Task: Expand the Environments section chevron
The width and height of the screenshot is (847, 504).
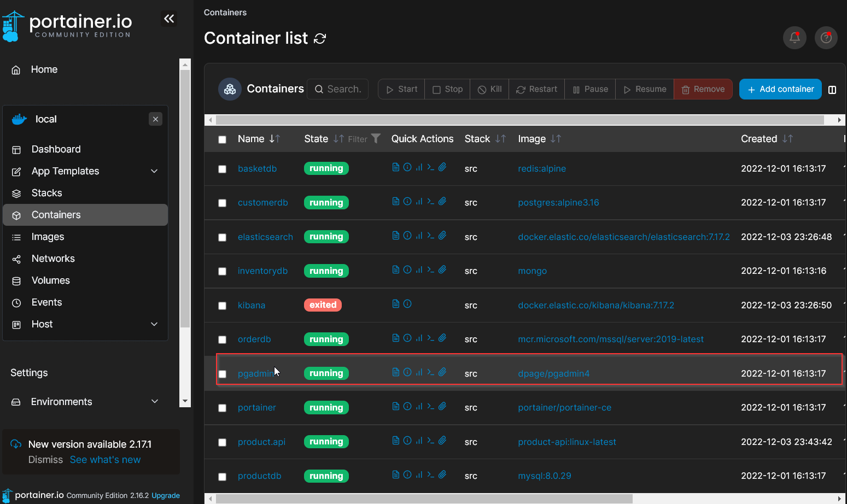Action: [155, 401]
